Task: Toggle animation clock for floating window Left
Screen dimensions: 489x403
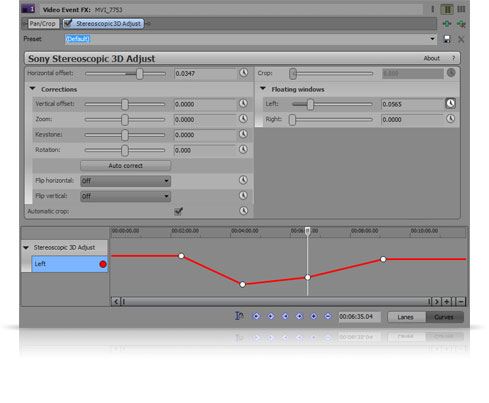Action: [450, 103]
